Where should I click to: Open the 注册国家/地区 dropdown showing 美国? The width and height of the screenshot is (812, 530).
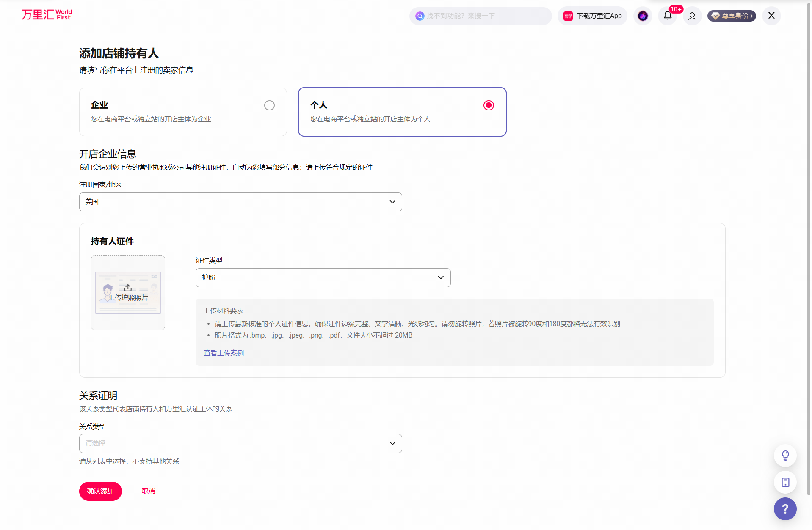pyautogui.click(x=240, y=202)
